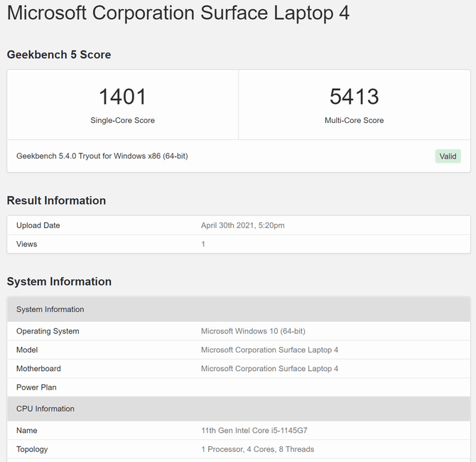Click the Single-Core Score label
This screenshot has height=462, width=476.
pos(123,120)
